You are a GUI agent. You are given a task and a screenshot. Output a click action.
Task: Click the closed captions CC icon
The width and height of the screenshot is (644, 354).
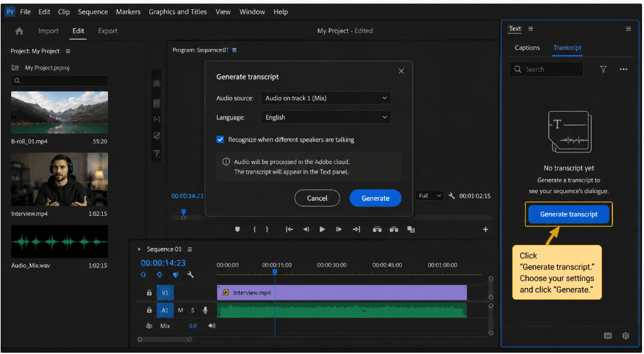608,336
